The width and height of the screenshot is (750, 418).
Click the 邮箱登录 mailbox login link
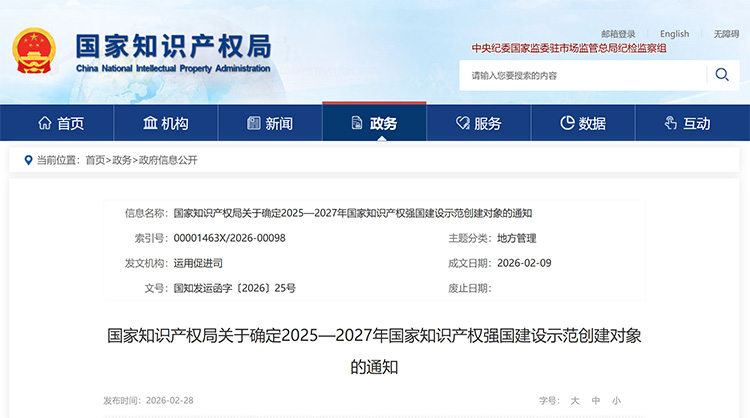click(618, 34)
